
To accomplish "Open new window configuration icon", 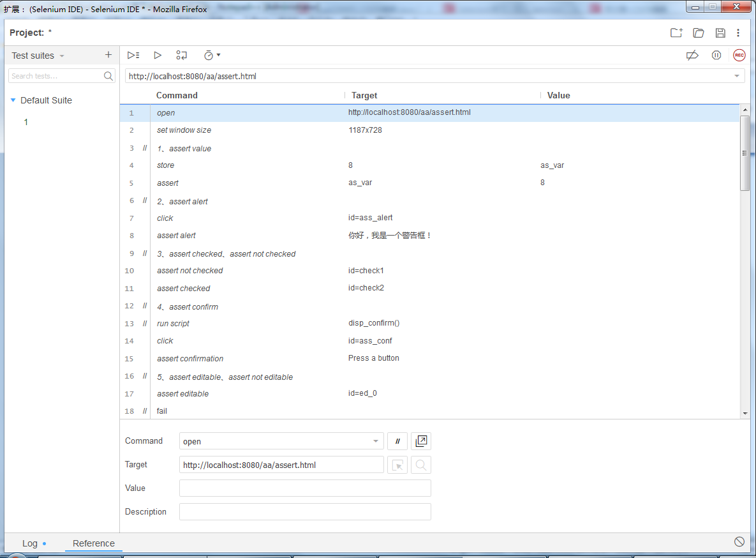I will [421, 441].
